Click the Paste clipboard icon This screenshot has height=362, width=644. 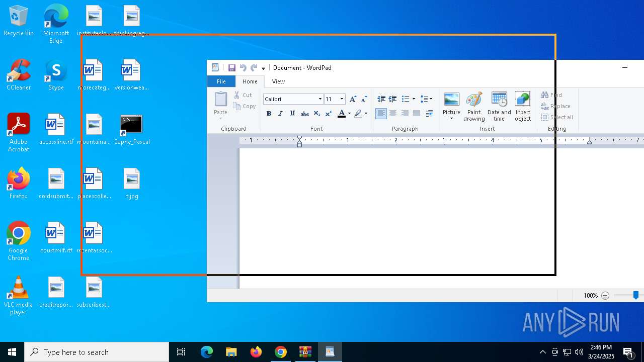click(x=220, y=99)
